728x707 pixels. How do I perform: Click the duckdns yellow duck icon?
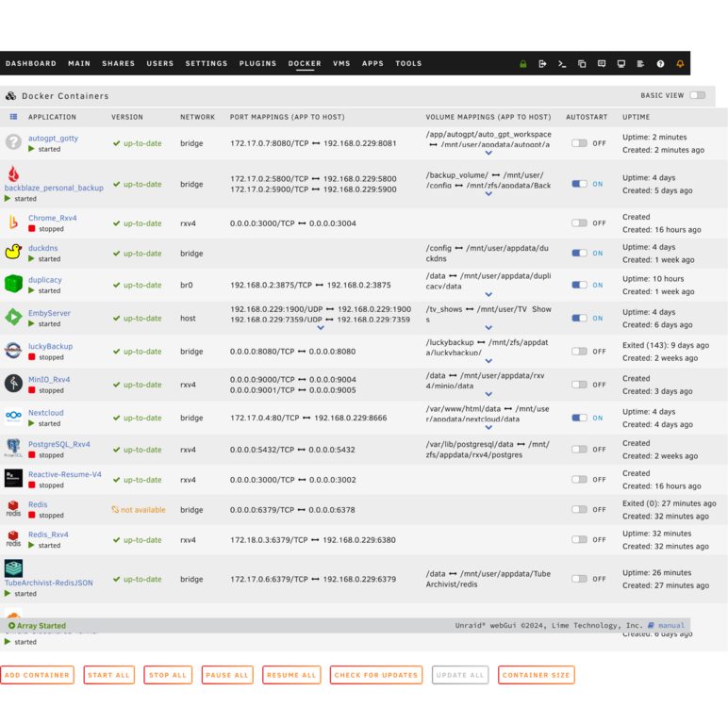(x=13, y=252)
